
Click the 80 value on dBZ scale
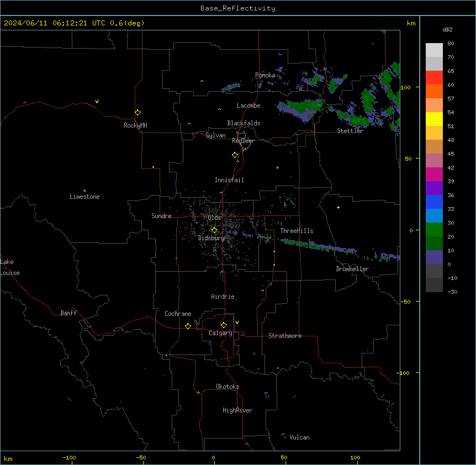coord(451,44)
